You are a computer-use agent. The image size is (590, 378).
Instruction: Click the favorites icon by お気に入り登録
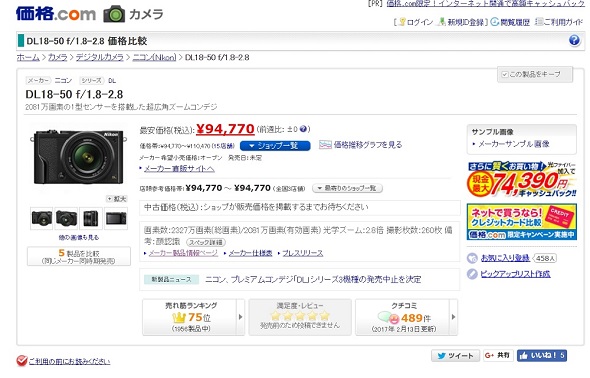pos(472,258)
